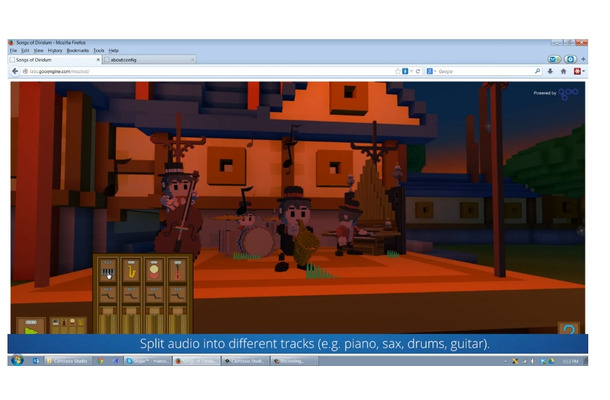The width and height of the screenshot is (610, 400).
Task: Open the File menu
Action: tap(13, 51)
